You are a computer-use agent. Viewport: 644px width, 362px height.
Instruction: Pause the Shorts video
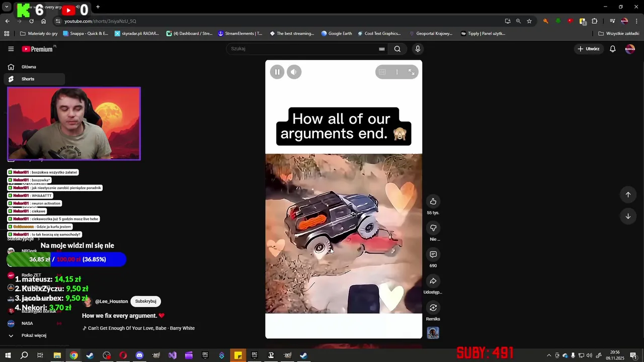tap(277, 72)
